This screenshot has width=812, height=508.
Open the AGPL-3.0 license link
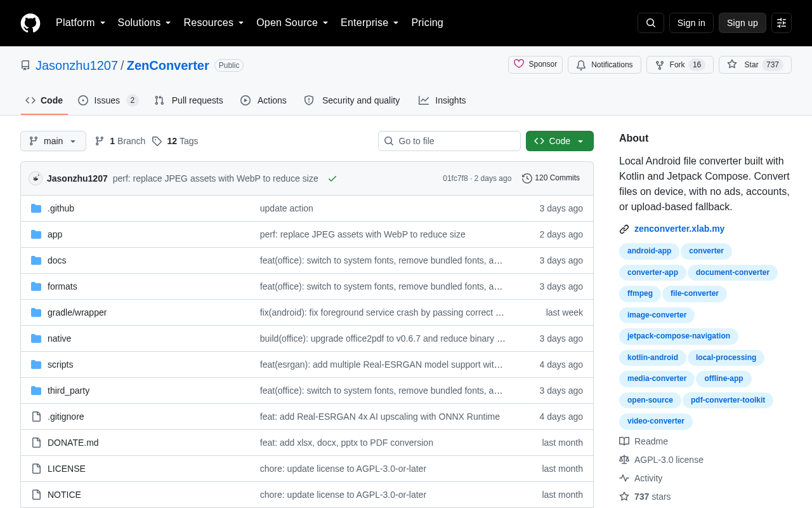(662, 460)
